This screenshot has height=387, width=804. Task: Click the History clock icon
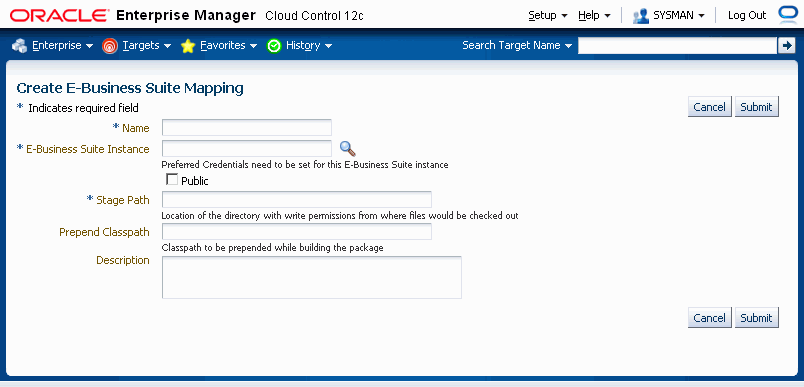(274, 46)
